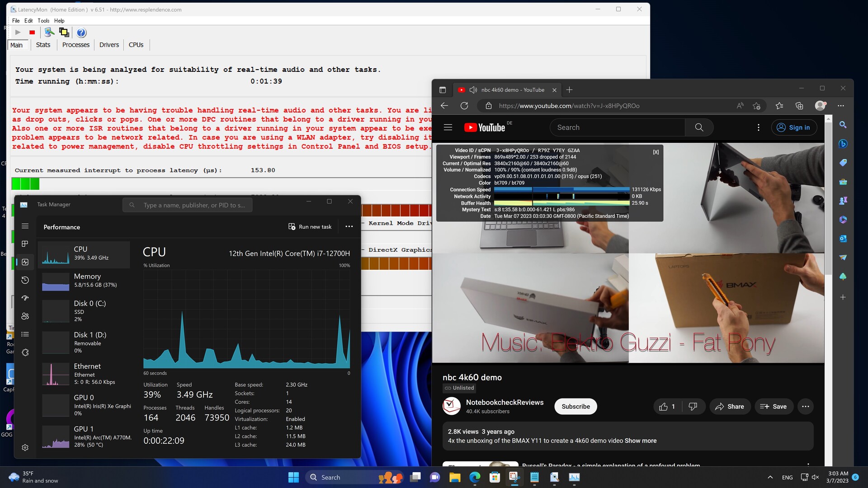Switch to LatencyMon Drivers tab

[x=109, y=45]
